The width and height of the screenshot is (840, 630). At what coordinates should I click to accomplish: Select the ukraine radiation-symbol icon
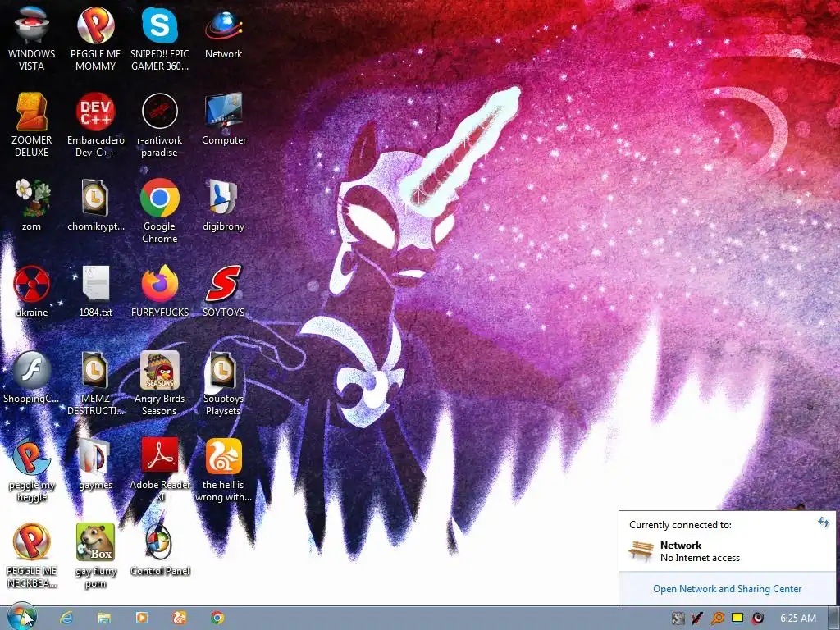click(31, 291)
